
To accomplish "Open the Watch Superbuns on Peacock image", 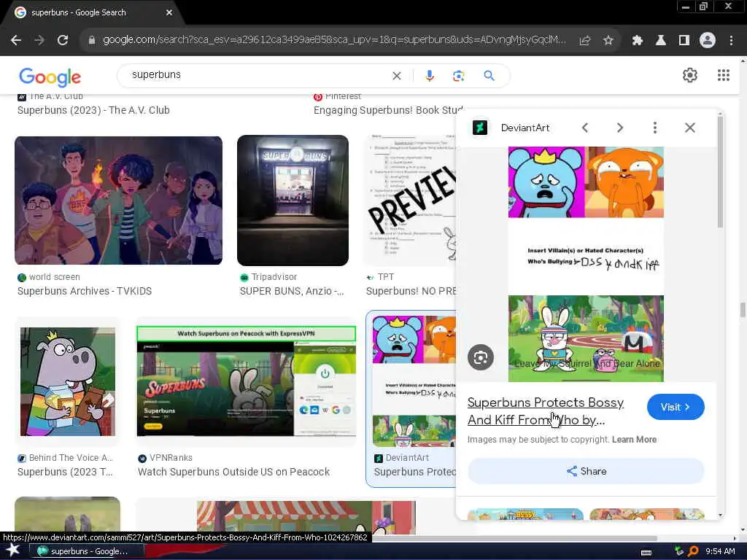I will (247, 381).
